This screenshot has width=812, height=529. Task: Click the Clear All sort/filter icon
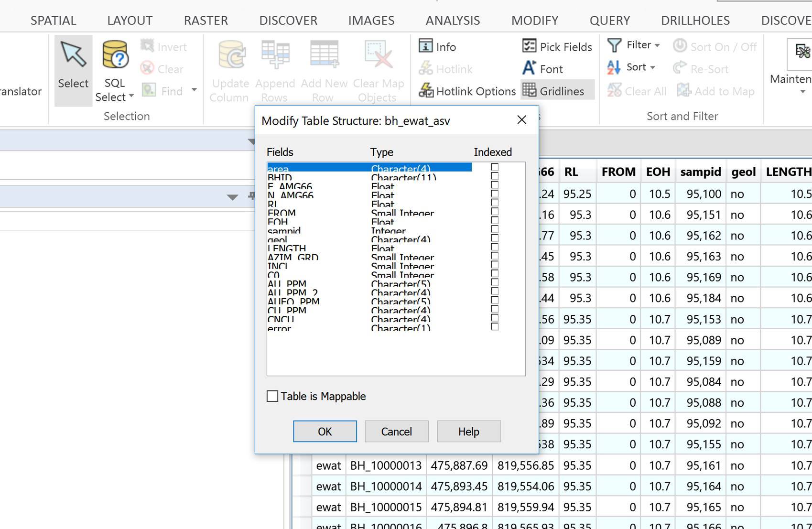614,90
